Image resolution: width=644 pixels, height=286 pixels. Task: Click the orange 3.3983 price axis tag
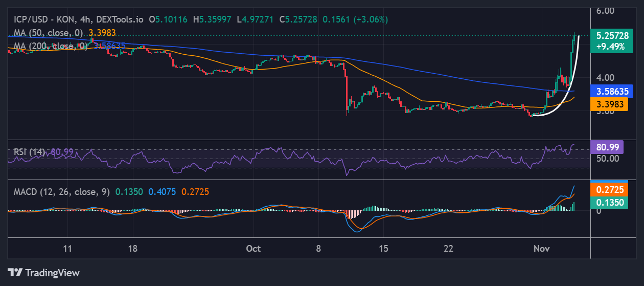click(609, 104)
